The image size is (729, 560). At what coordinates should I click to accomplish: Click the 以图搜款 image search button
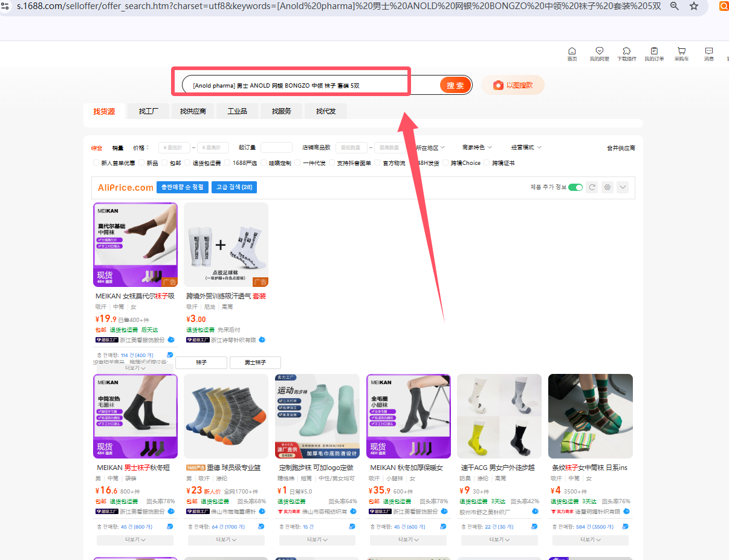tap(513, 85)
